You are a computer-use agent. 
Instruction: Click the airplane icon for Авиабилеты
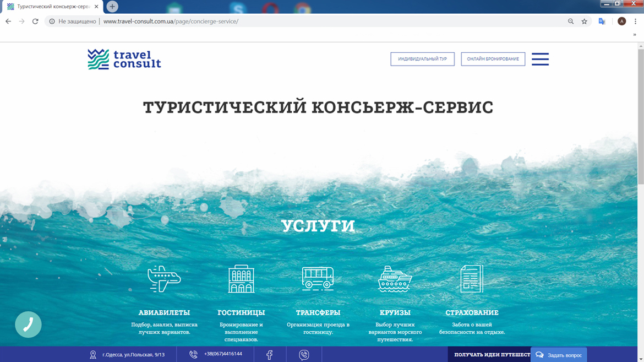[164, 278]
